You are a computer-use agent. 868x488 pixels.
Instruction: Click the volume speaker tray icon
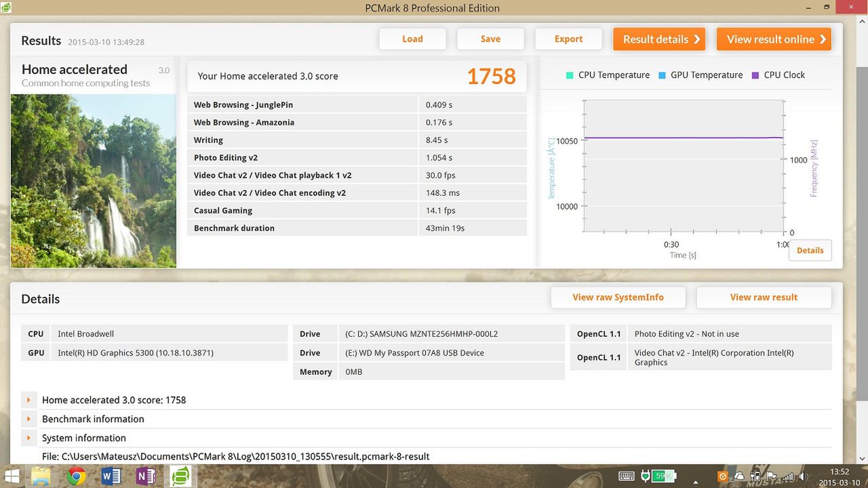(x=804, y=476)
